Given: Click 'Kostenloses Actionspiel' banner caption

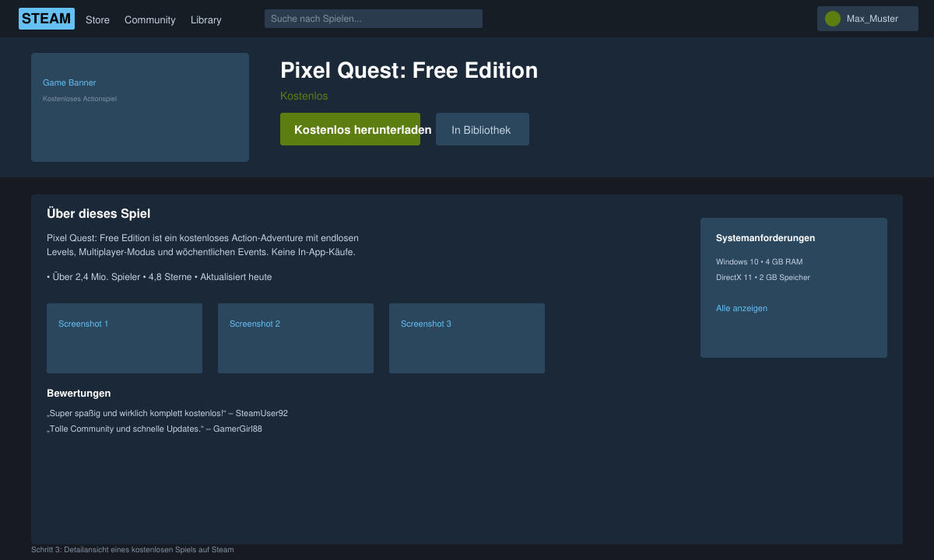Looking at the screenshot, I should click(x=79, y=99).
